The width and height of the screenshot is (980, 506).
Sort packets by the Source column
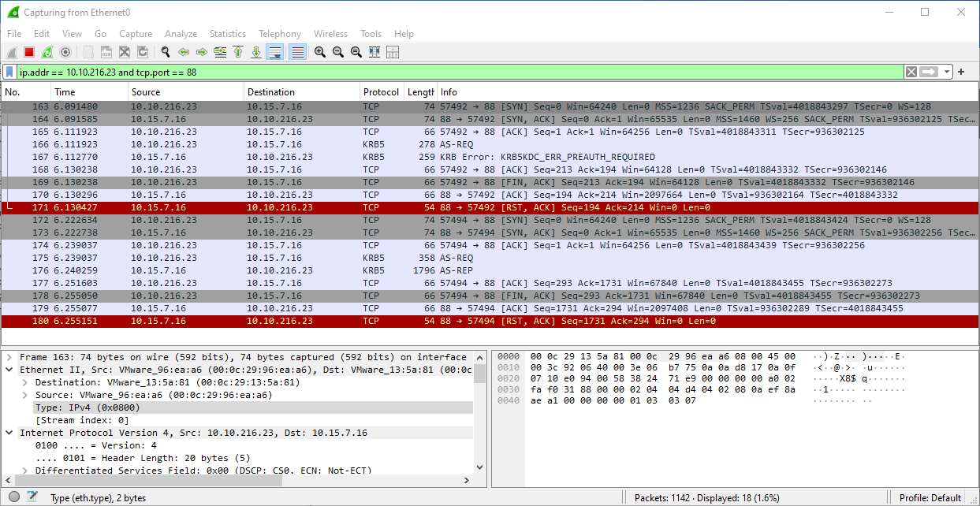tap(185, 92)
